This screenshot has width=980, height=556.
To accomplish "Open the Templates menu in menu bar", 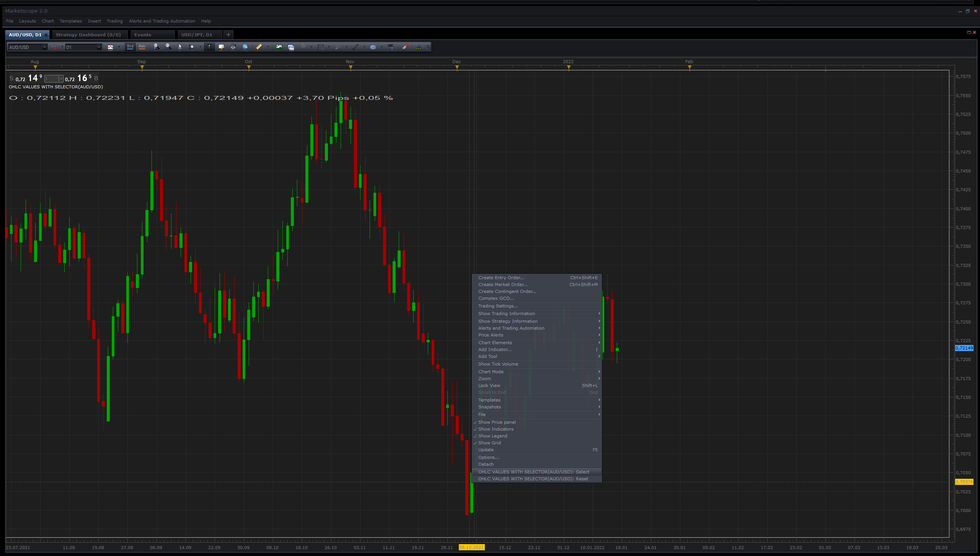I will tap(71, 21).
